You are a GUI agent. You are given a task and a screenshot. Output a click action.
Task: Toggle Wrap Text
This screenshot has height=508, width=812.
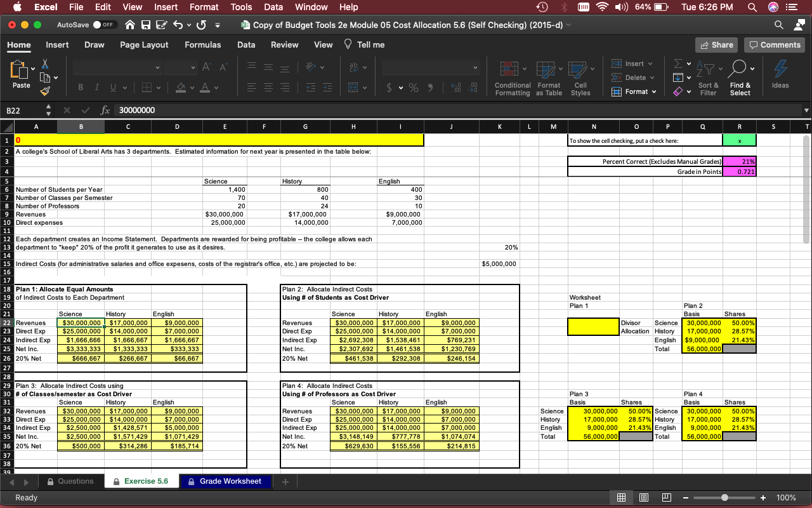(353, 68)
